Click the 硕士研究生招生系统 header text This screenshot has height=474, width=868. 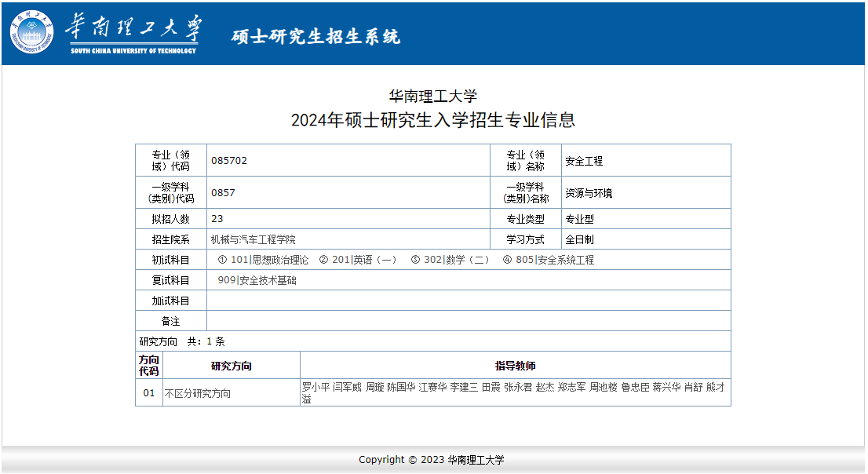[315, 37]
